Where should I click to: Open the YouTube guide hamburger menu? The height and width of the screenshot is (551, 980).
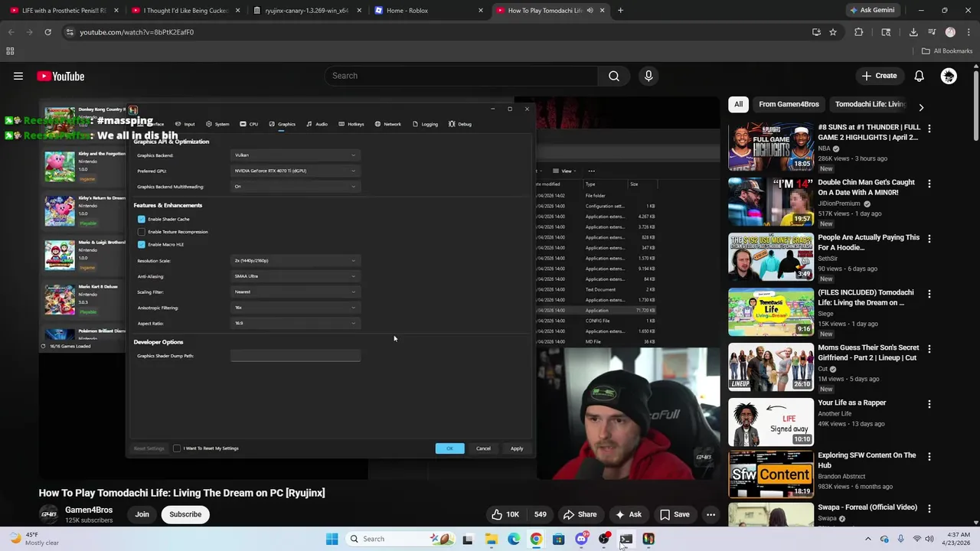tap(18, 76)
